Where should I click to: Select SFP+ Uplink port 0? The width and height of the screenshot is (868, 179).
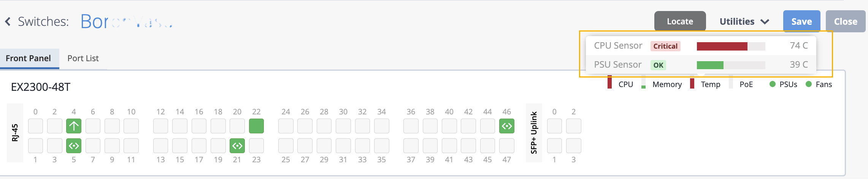[x=554, y=126]
